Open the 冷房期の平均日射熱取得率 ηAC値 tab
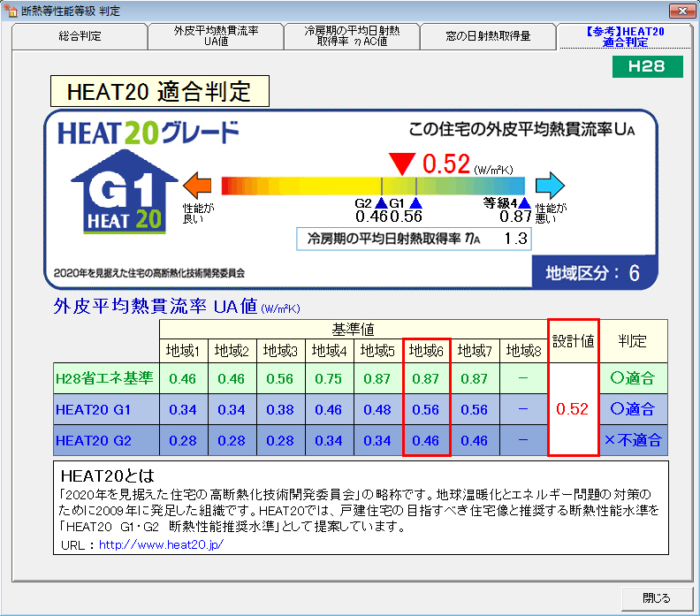The image size is (700, 616). click(x=352, y=36)
